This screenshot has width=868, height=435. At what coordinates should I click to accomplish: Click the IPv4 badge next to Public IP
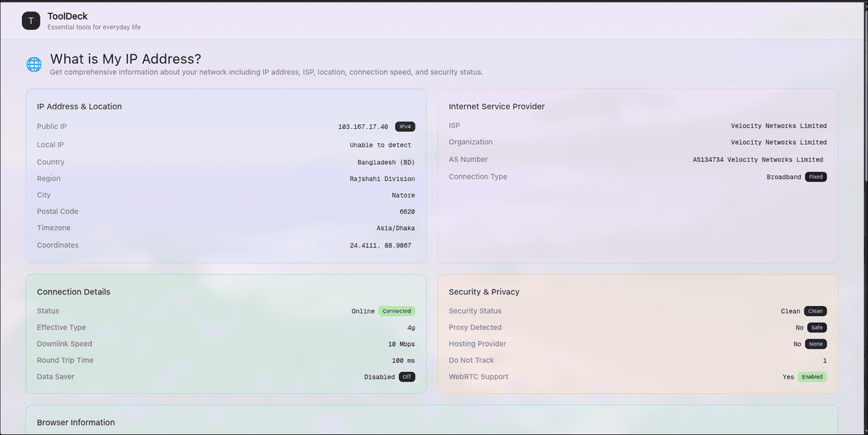(x=405, y=126)
